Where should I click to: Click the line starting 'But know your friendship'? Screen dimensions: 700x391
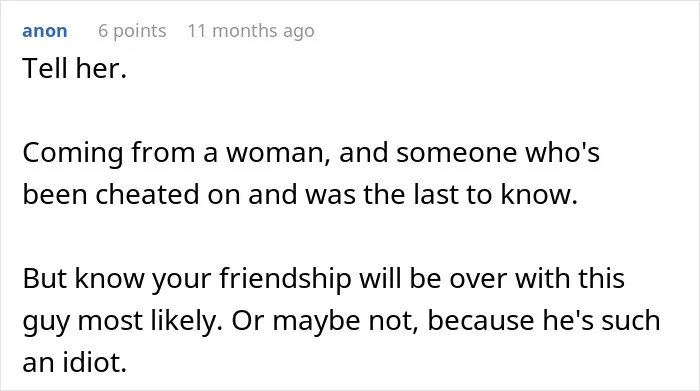324,279
